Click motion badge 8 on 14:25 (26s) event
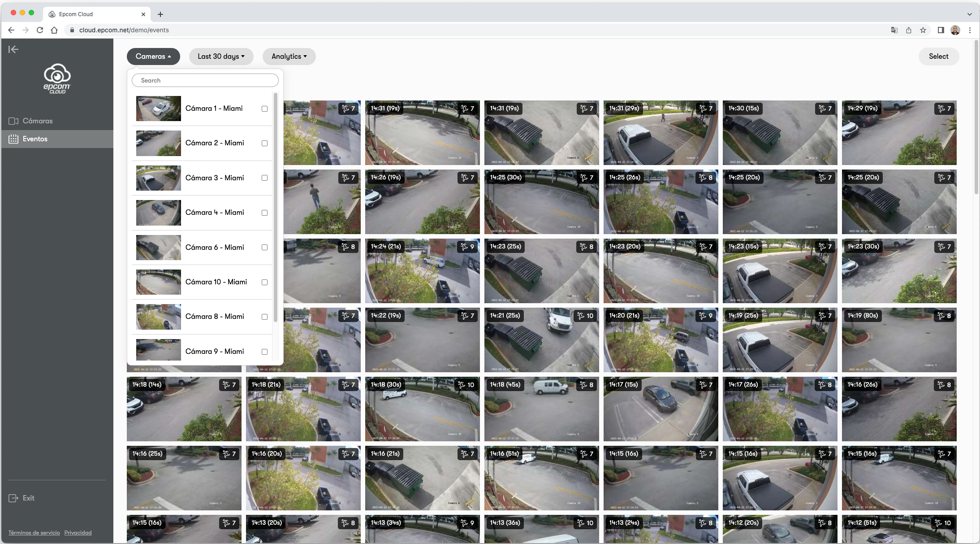 (706, 178)
